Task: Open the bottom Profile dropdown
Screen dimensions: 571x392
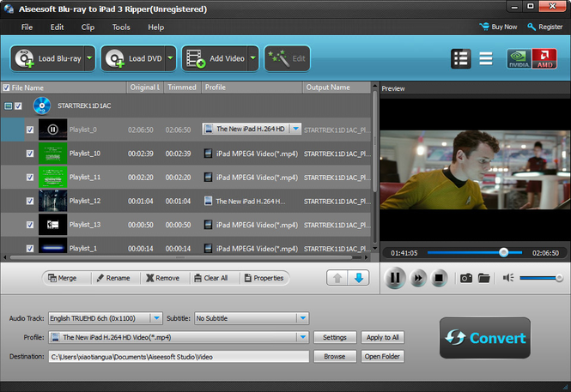Action: [x=302, y=337]
